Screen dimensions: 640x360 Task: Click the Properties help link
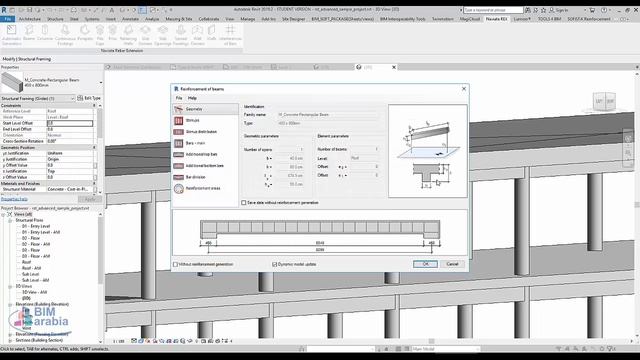click(x=14, y=199)
